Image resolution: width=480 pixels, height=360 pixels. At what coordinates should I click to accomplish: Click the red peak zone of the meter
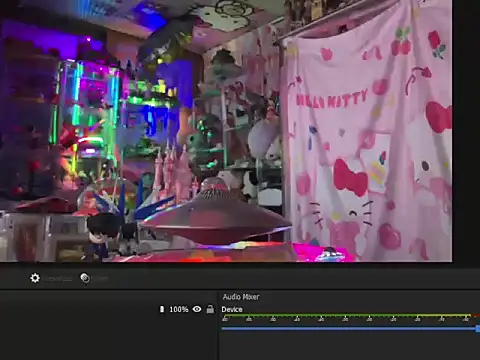(x=476, y=315)
